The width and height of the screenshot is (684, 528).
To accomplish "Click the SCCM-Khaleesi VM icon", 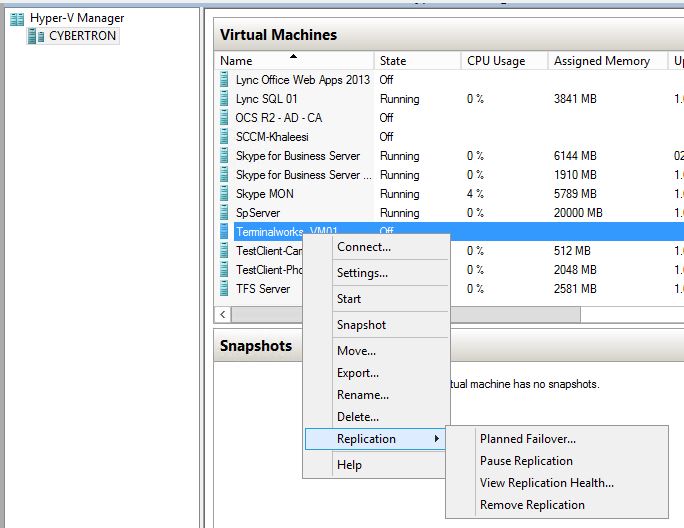I will pyautogui.click(x=224, y=137).
